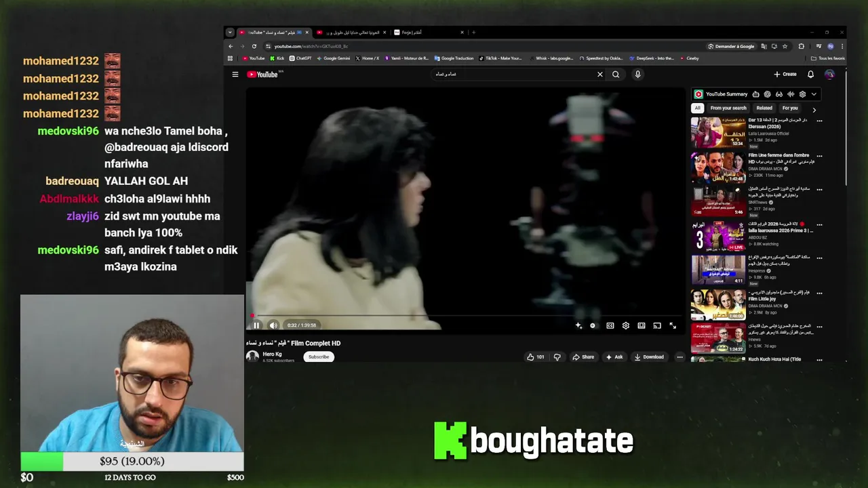Go back in Chrome browser
Image resolution: width=868 pixels, height=488 pixels.
point(231,46)
